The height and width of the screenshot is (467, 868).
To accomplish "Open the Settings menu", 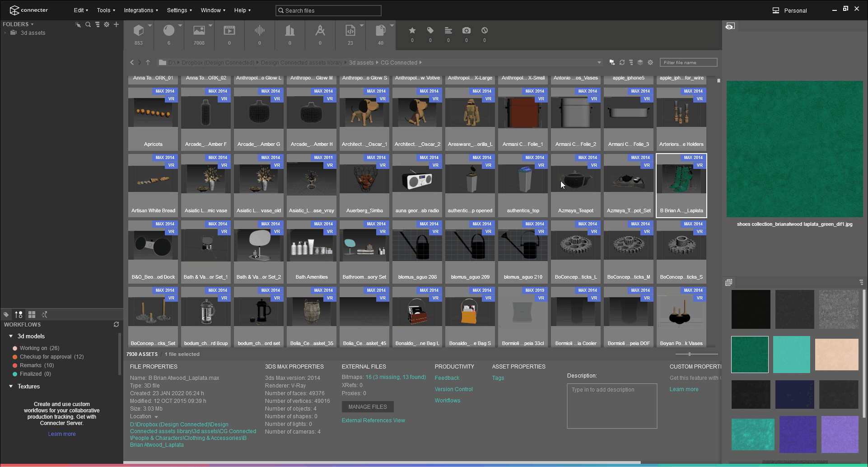I will pyautogui.click(x=179, y=10).
